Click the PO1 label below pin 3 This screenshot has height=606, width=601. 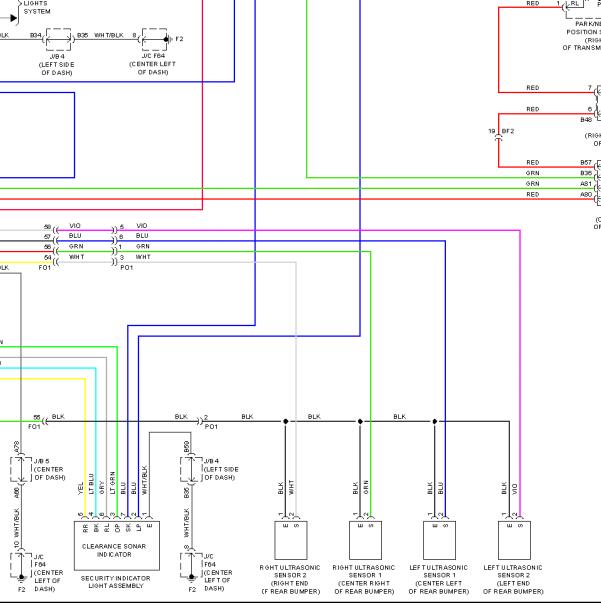point(127,267)
